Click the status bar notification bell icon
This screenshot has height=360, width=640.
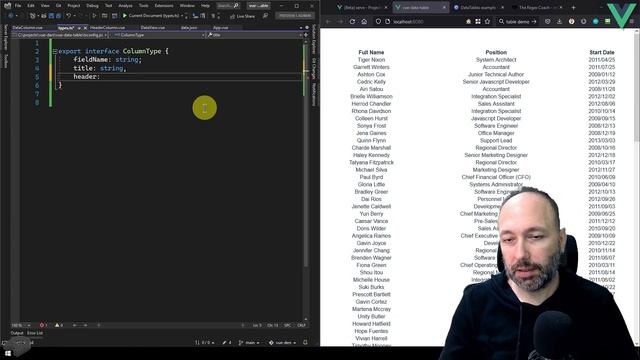click(306, 342)
